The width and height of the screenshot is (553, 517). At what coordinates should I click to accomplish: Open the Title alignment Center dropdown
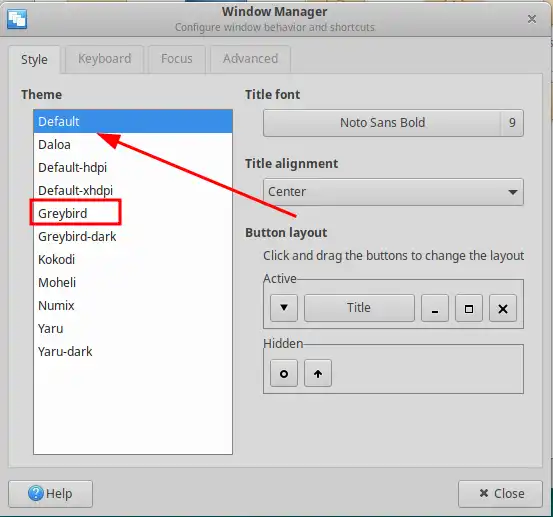393,192
